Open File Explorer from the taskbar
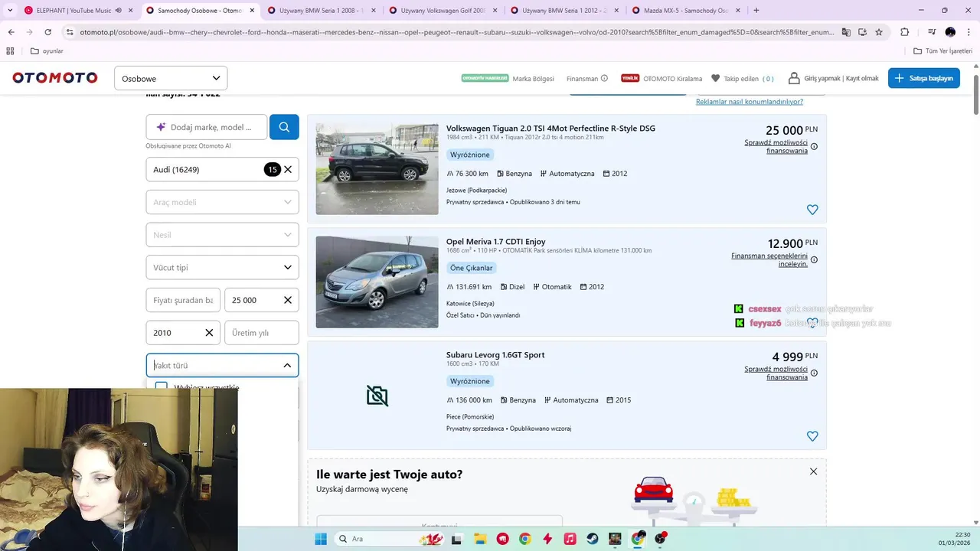This screenshot has width=980, height=551. pyautogui.click(x=479, y=539)
